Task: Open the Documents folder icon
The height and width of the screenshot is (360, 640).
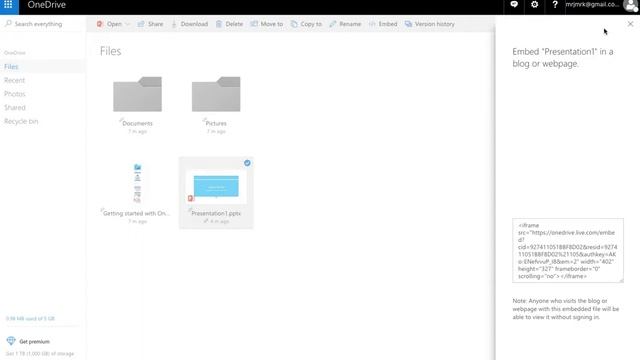Action: coord(138,94)
